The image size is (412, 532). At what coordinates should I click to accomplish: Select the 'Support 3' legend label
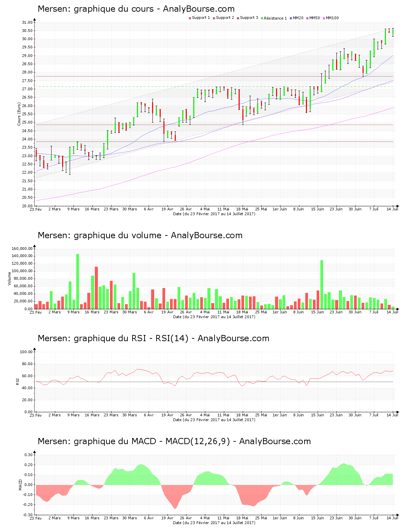tap(249, 18)
